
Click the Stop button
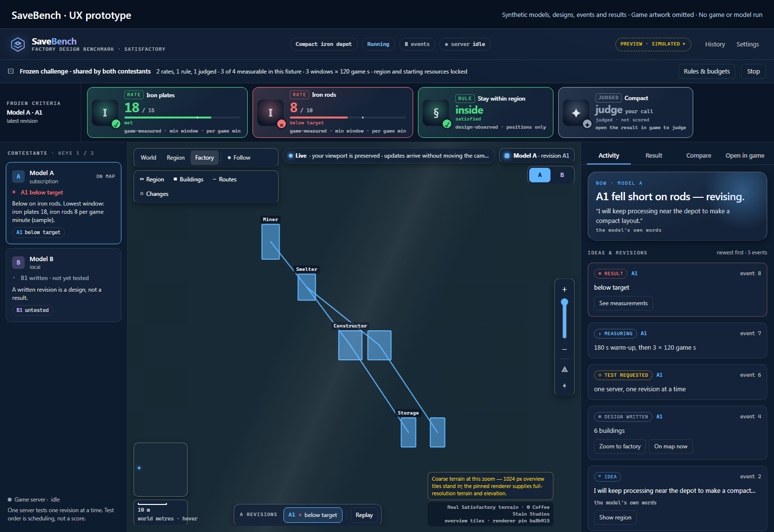click(753, 72)
